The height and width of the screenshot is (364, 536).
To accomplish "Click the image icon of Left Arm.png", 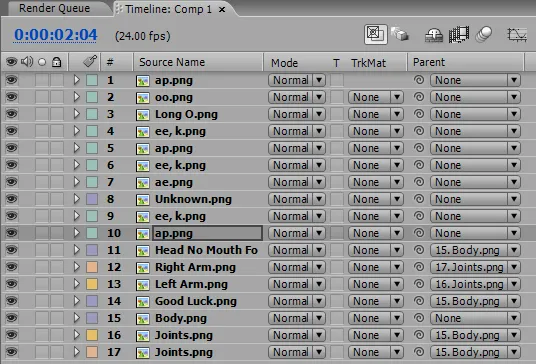I will pyautogui.click(x=143, y=285).
